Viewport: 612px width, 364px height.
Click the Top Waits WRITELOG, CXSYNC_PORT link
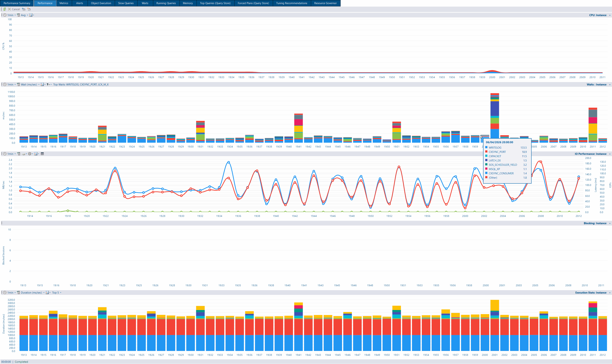pos(81,84)
